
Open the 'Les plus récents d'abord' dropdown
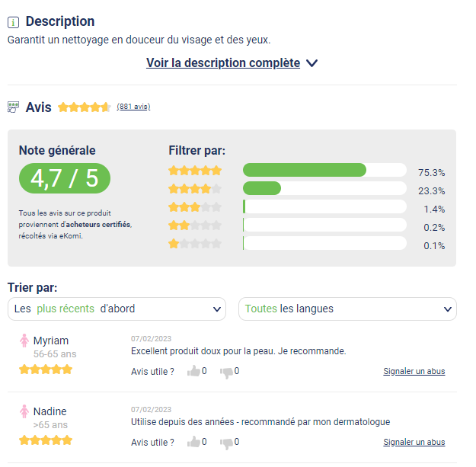click(x=117, y=309)
